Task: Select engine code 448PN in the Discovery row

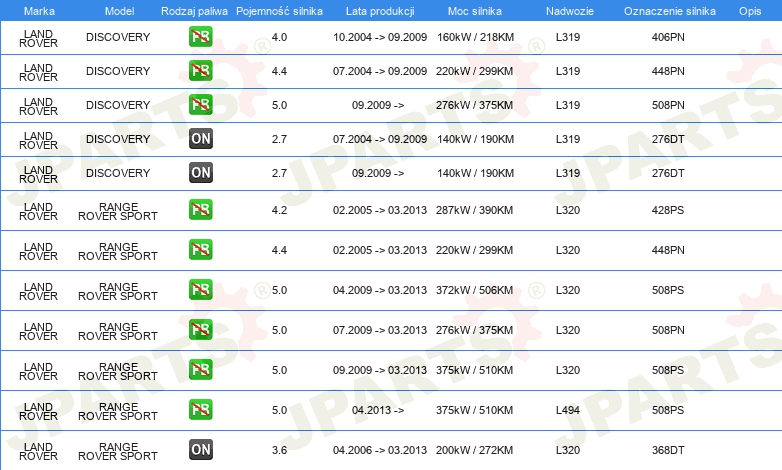Action: [668, 71]
